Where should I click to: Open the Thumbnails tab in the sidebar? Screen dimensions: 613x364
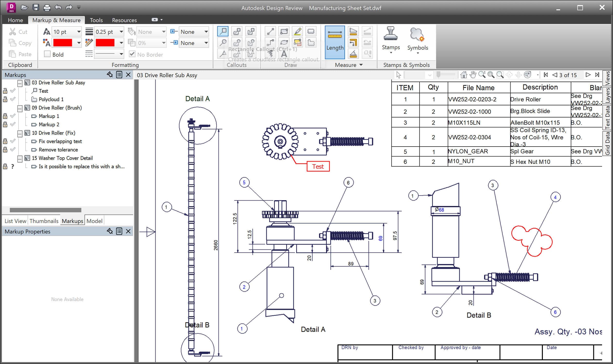click(x=44, y=221)
